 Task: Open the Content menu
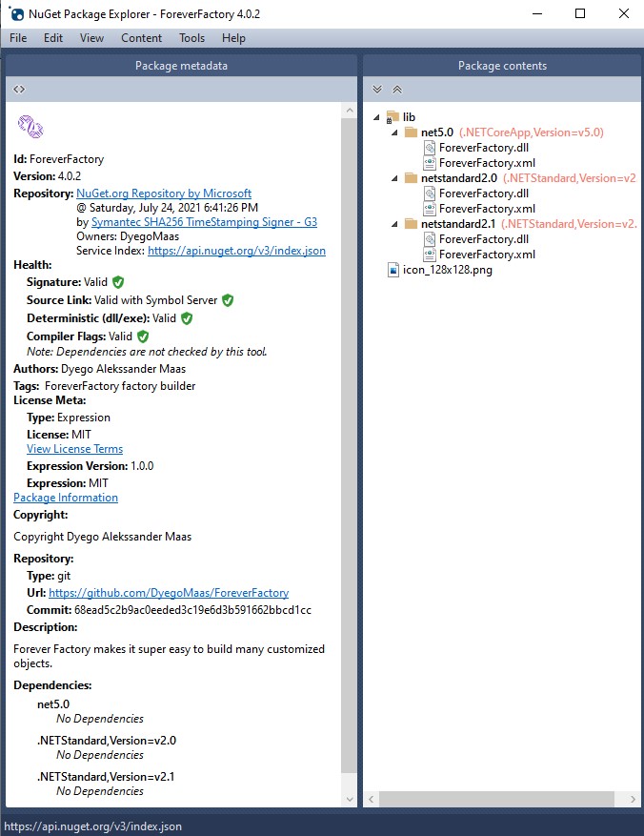(x=141, y=38)
